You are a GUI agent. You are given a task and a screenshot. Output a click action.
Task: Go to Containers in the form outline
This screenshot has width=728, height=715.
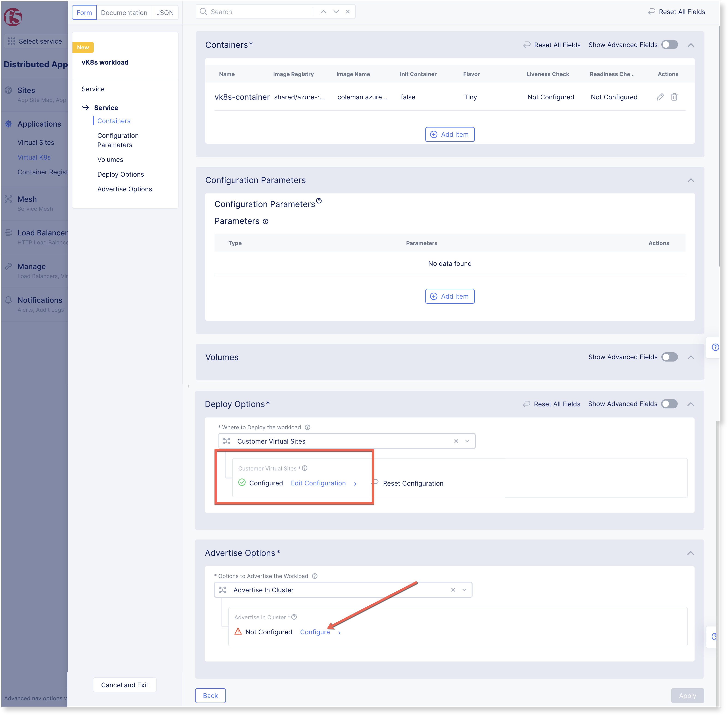[114, 121]
